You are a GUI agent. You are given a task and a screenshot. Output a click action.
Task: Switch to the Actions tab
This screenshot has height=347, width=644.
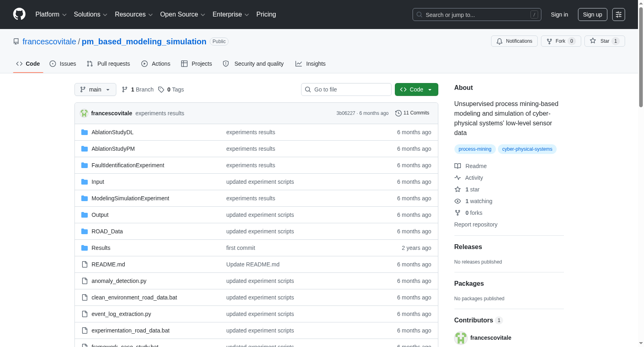pyautogui.click(x=156, y=64)
